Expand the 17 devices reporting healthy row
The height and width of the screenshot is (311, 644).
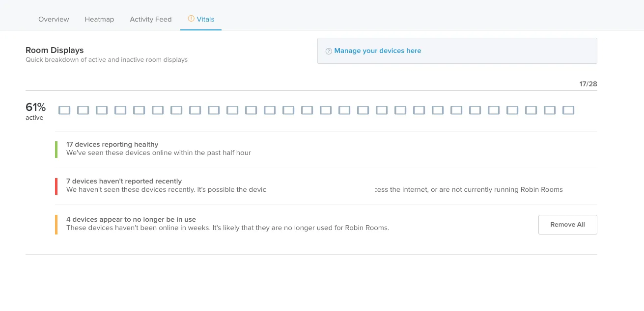point(326,150)
